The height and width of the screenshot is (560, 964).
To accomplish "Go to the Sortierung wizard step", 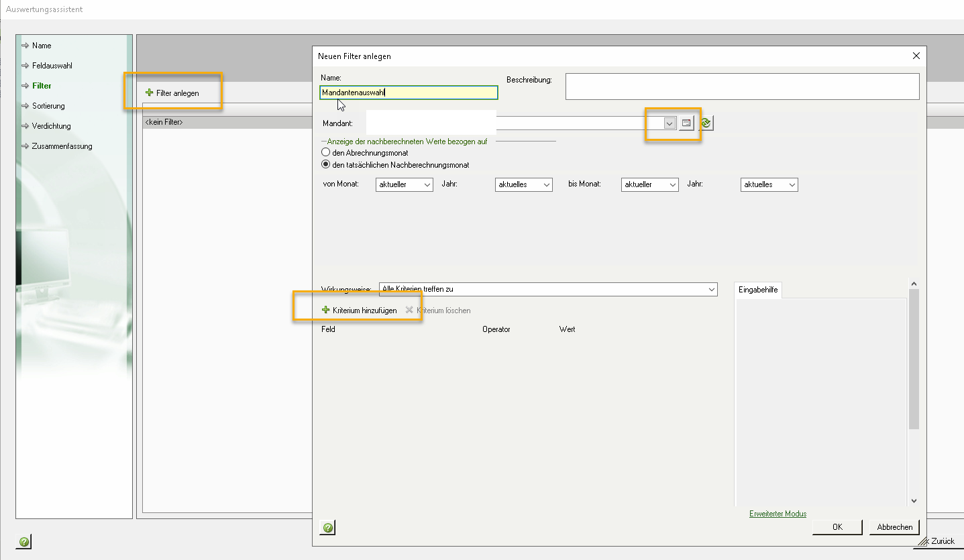I will tap(48, 106).
